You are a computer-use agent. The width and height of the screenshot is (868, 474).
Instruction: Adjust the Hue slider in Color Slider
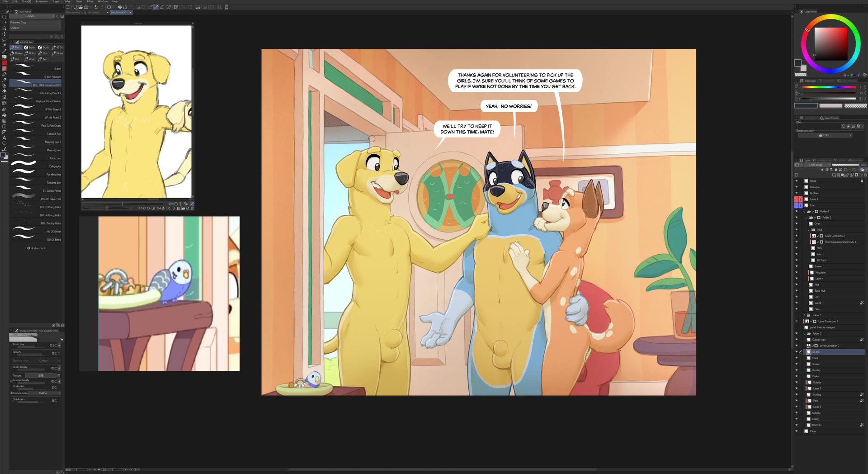[829, 87]
